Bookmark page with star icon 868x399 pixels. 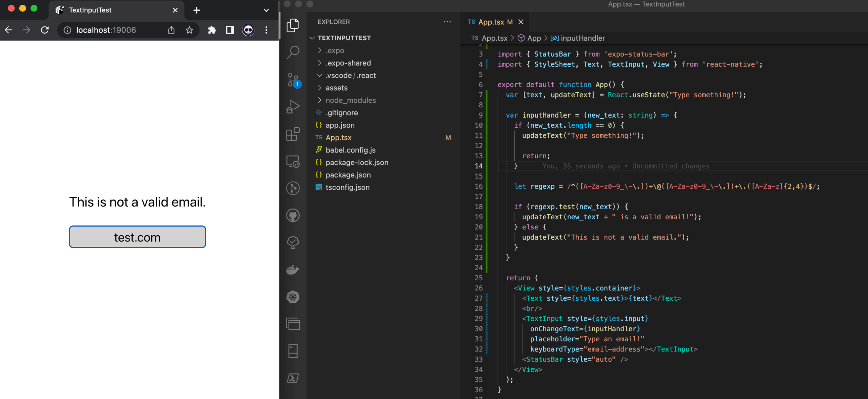(190, 30)
